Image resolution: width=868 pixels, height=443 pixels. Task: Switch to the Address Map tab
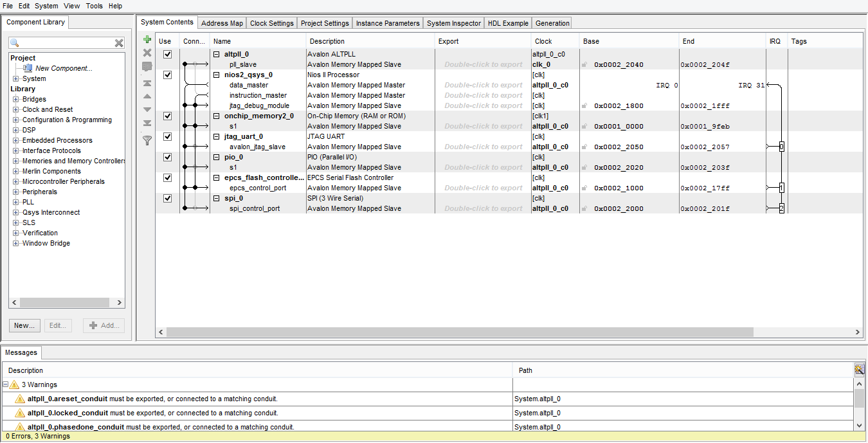click(x=222, y=23)
